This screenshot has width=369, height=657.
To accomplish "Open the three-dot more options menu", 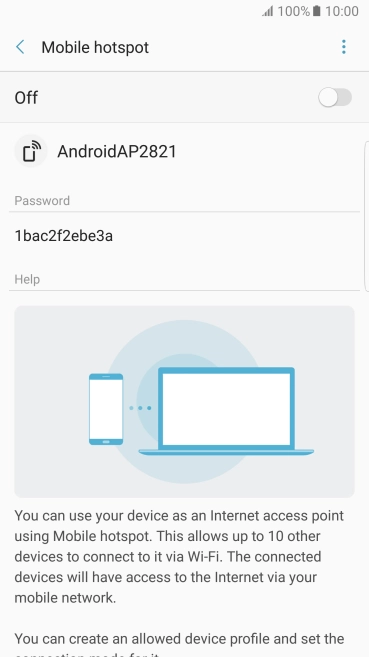I will tap(343, 47).
